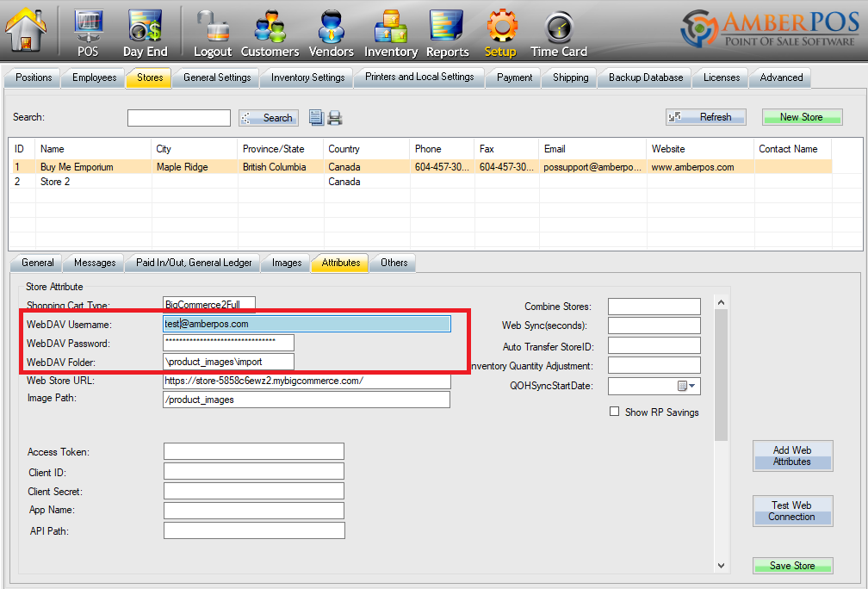Click the Province/State column header
The image size is (868, 589).
281,149
